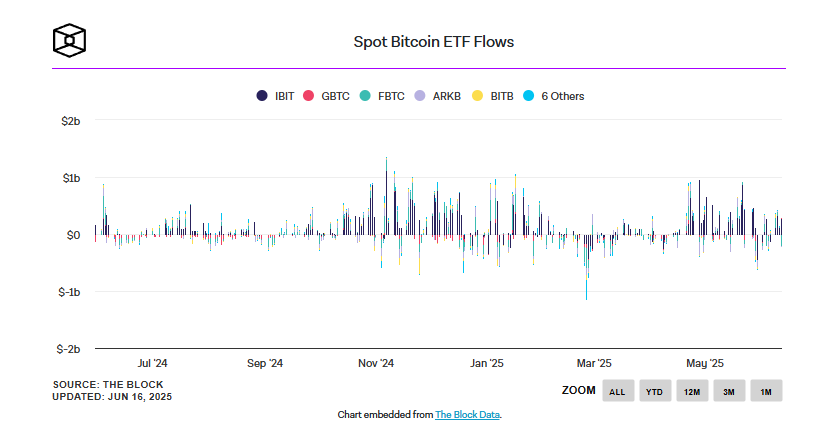Viewport: 818px width, 447px height.
Task: Click the IBIT dark legend dot
Action: (262, 97)
